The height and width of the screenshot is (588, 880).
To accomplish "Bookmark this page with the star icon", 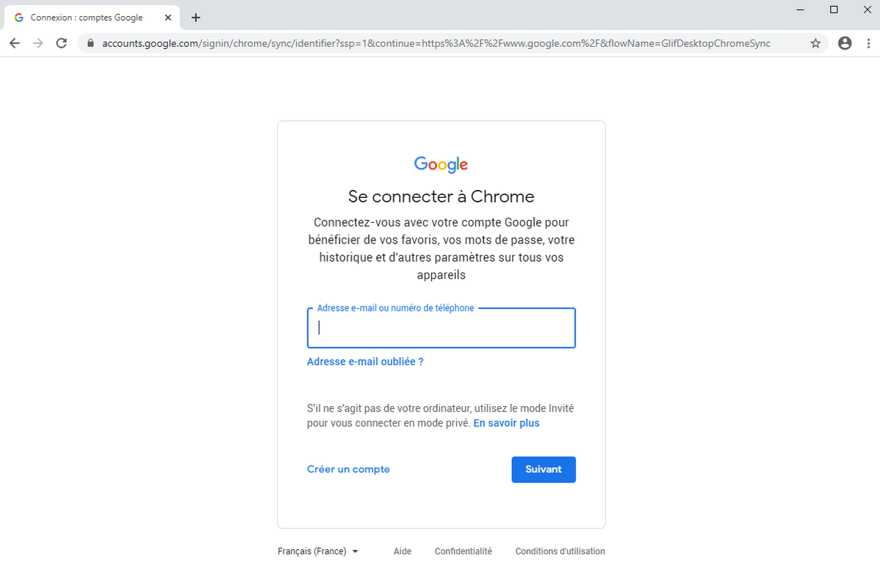I will (815, 43).
